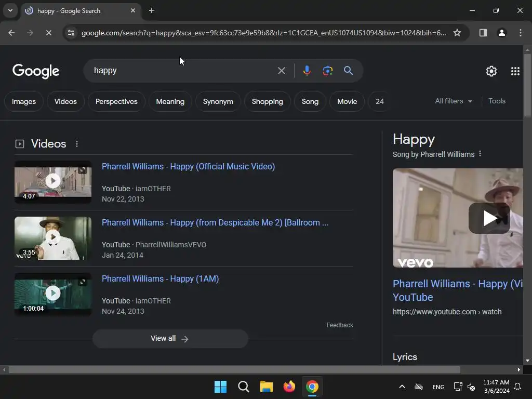Open notification bell in system tray
This screenshot has height=399, width=532.
tap(517, 387)
